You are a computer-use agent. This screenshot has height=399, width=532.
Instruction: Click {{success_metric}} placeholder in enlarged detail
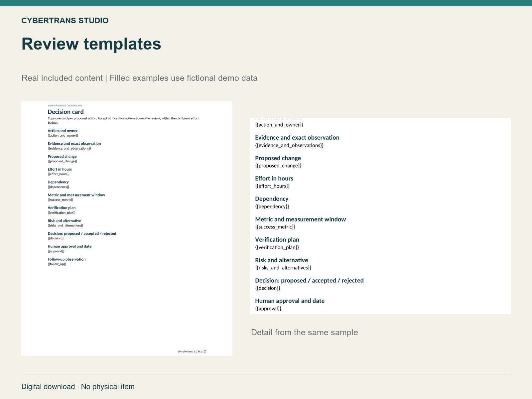click(x=275, y=227)
